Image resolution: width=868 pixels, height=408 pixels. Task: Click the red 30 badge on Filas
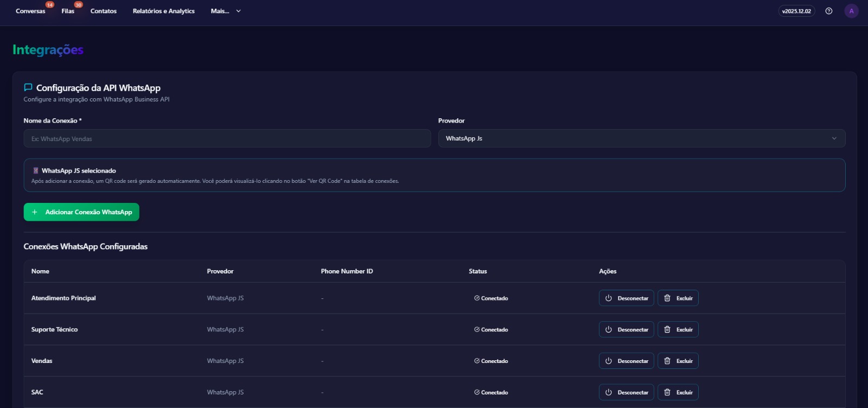[x=78, y=5]
